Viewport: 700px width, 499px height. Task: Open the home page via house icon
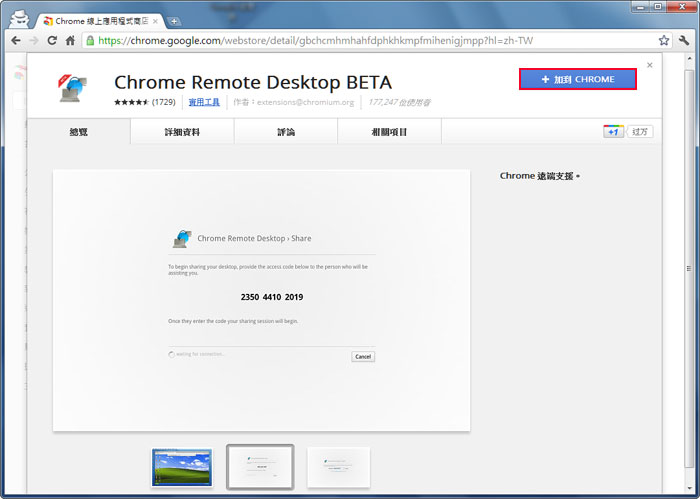point(70,41)
